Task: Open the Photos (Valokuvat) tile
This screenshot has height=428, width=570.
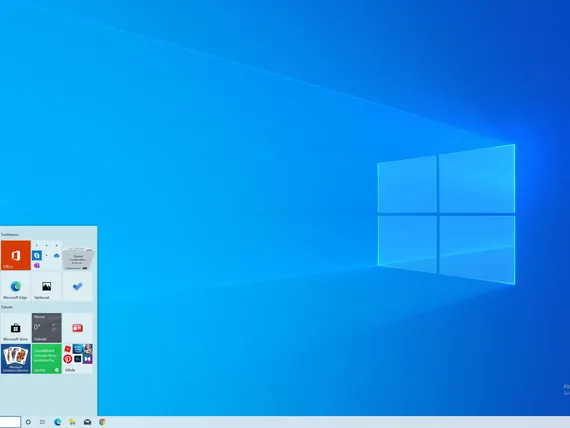Action: [x=47, y=287]
